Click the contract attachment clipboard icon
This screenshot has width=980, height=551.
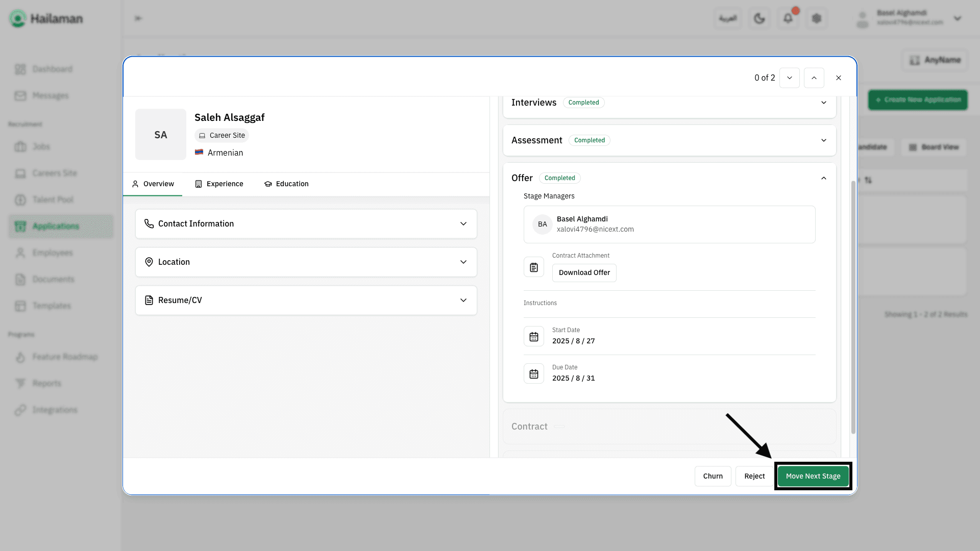coord(534,267)
